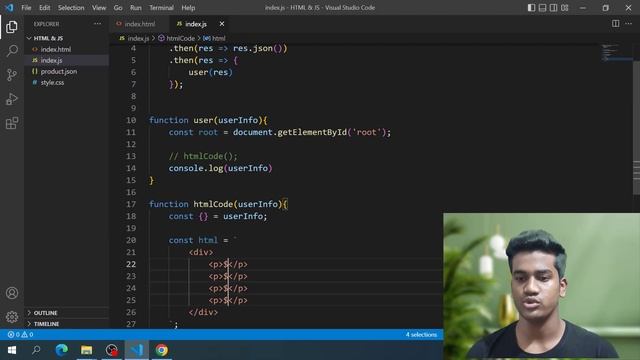Click the commented htmlCode() line
Viewport: 640px width, 360px height.
[x=203, y=156]
